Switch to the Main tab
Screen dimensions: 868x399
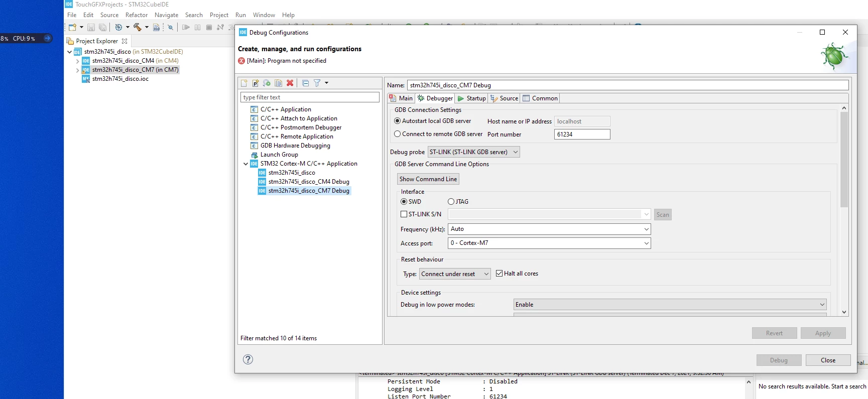pyautogui.click(x=401, y=98)
